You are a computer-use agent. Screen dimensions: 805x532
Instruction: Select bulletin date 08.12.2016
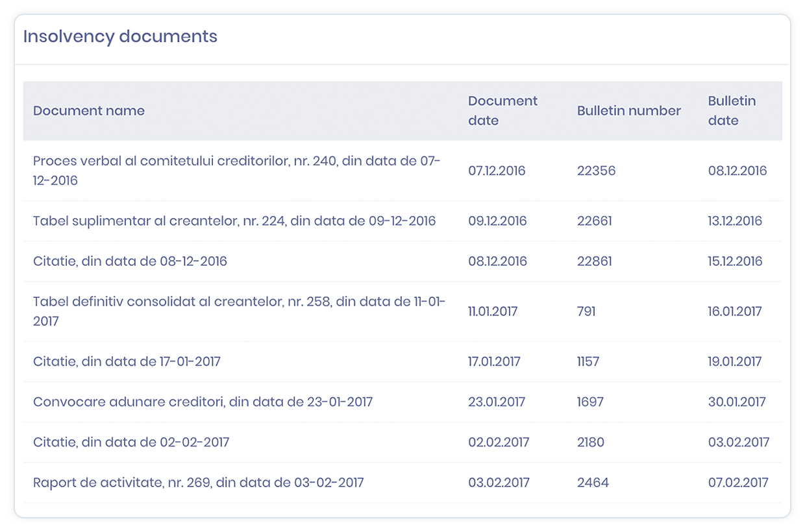tap(737, 171)
